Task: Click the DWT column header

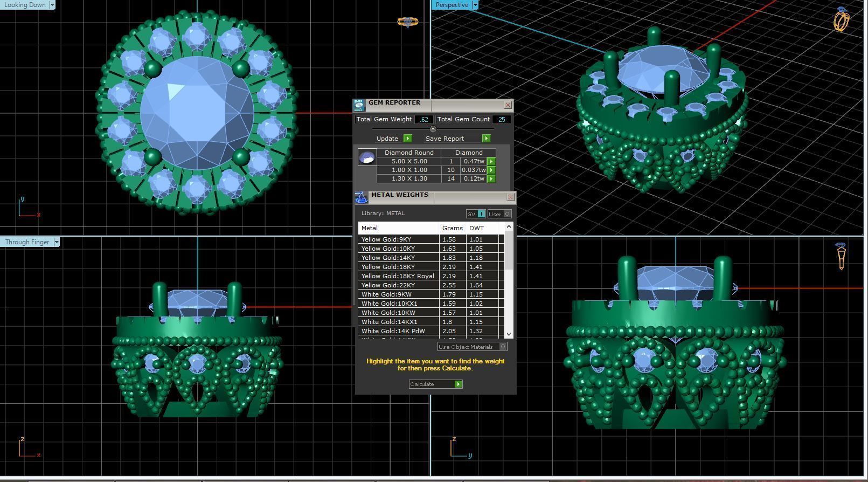Action: click(x=482, y=228)
